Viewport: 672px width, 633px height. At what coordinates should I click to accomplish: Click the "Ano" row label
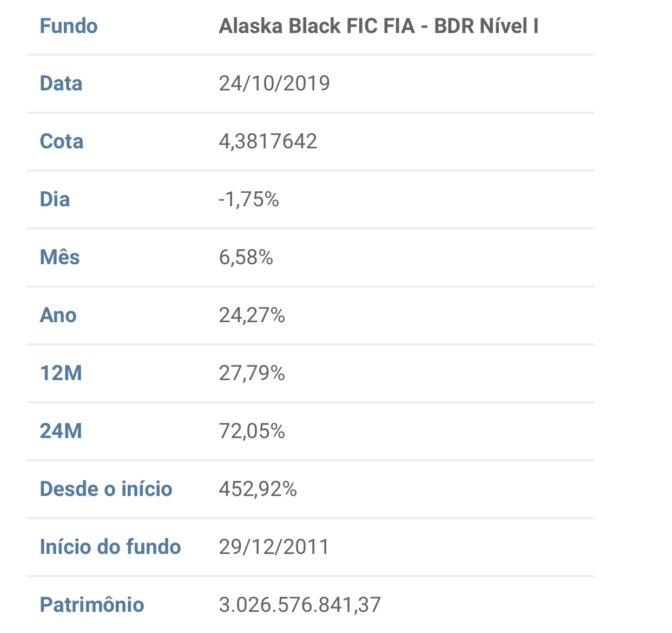[x=58, y=315]
